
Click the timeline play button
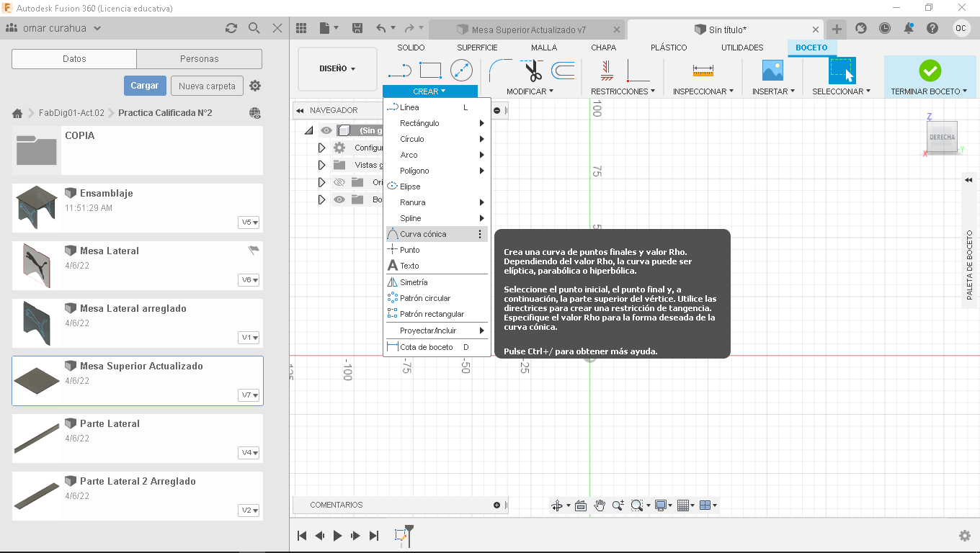(337, 536)
